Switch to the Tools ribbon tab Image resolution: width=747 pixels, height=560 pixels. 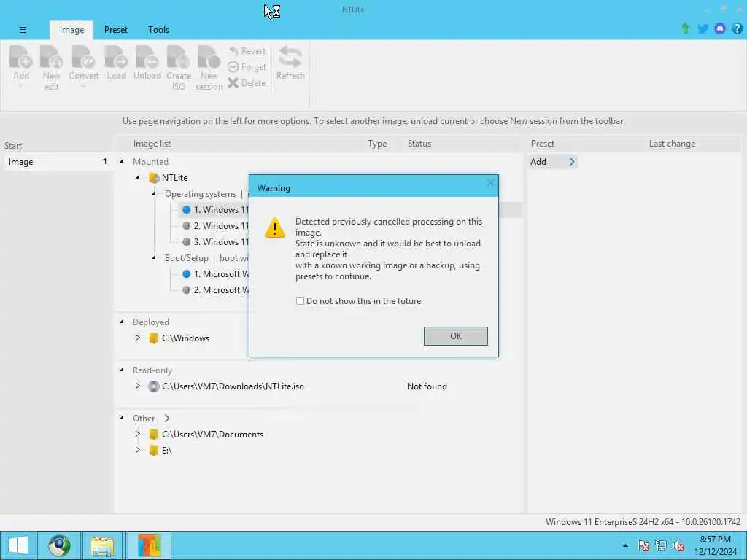pos(158,29)
